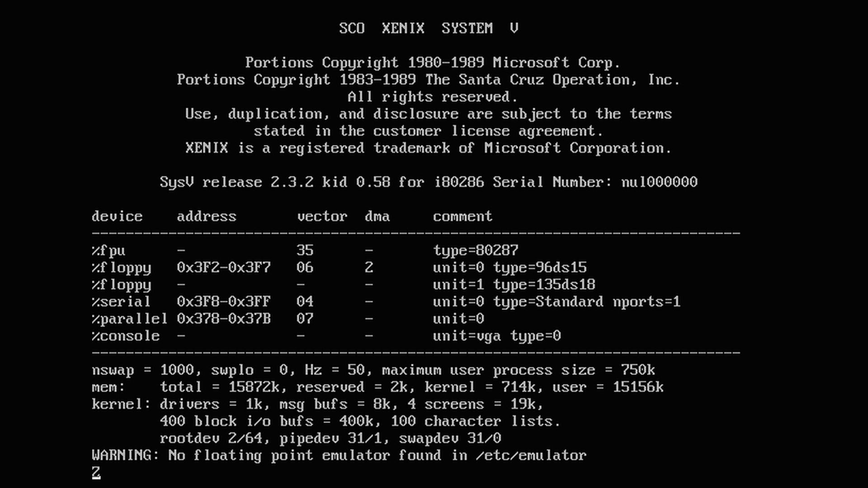
Task: Click the comment column header
Action: 462,216
